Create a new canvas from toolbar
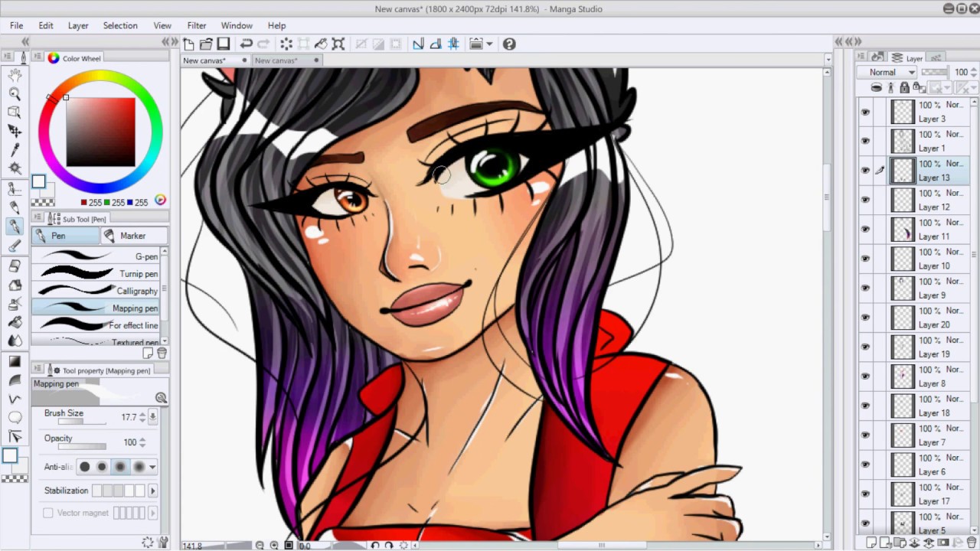Image resolution: width=980 pixels, height=551 pixels. pyautogui.click(x=188, y=44)
